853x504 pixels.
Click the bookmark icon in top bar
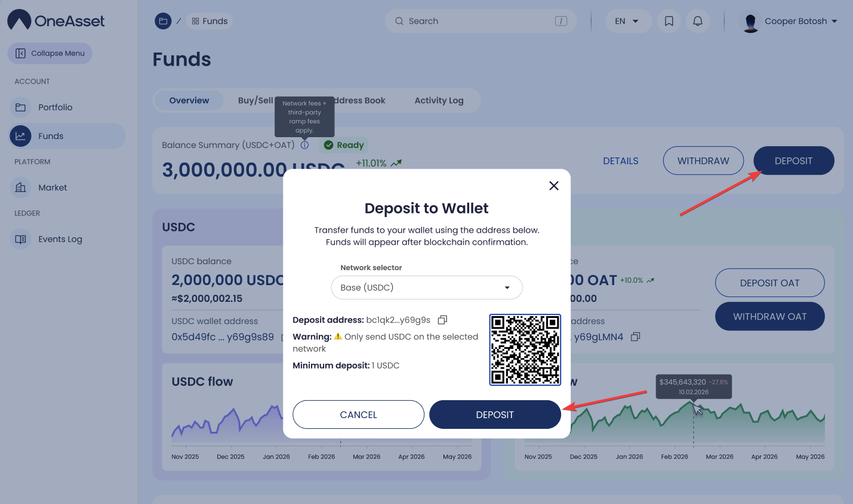[x=669, y=21]
